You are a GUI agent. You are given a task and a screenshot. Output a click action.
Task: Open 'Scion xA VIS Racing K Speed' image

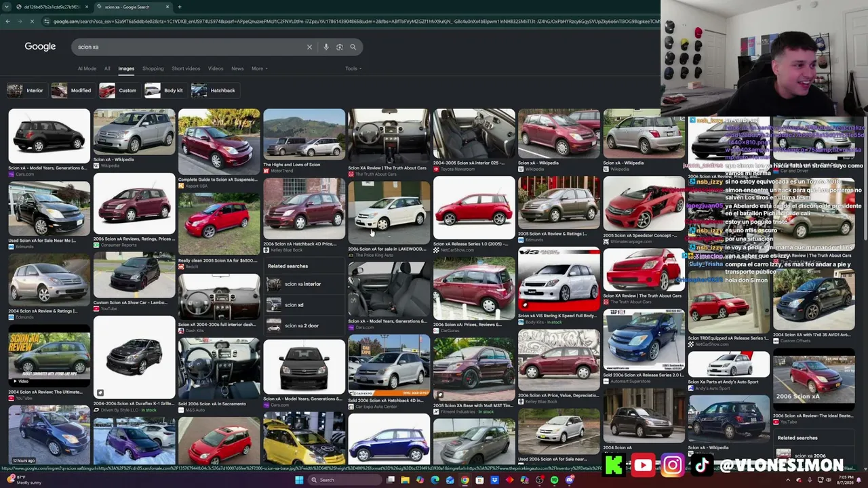click(x=559, y=281)
